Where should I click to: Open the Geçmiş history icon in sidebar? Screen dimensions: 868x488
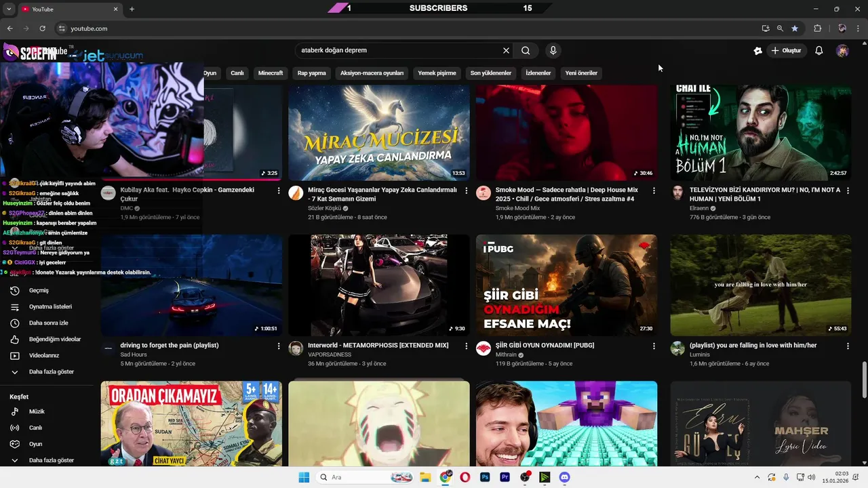[x=15, y=291]
